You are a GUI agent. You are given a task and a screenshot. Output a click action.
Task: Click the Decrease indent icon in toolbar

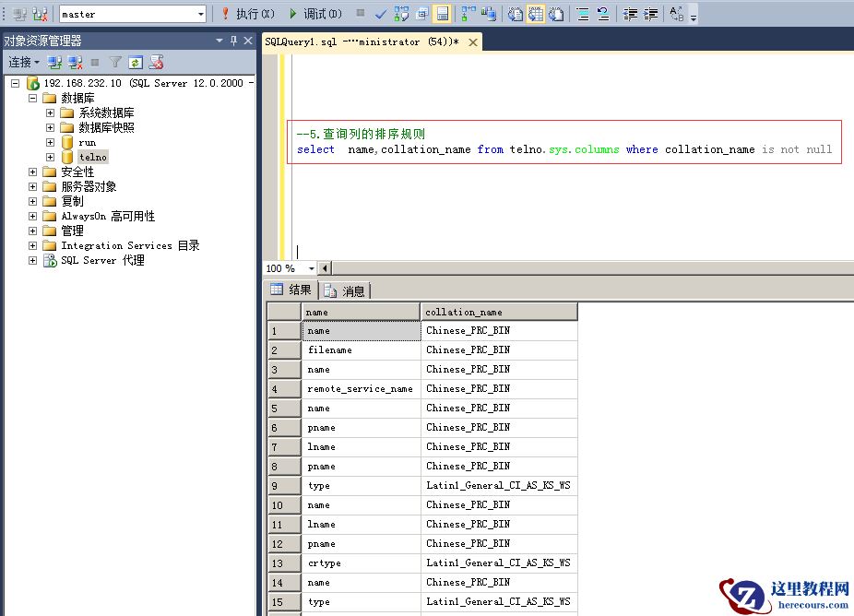point(630,14)
